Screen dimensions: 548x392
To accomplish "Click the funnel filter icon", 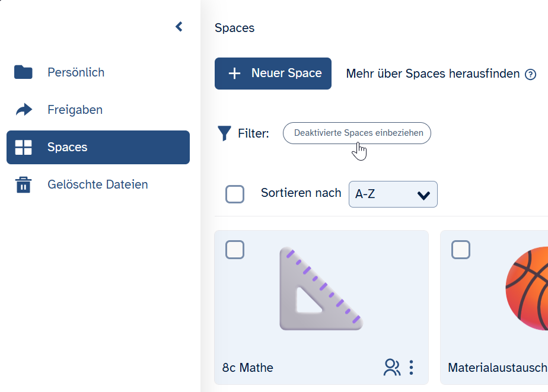I will [x=224, y=133].
